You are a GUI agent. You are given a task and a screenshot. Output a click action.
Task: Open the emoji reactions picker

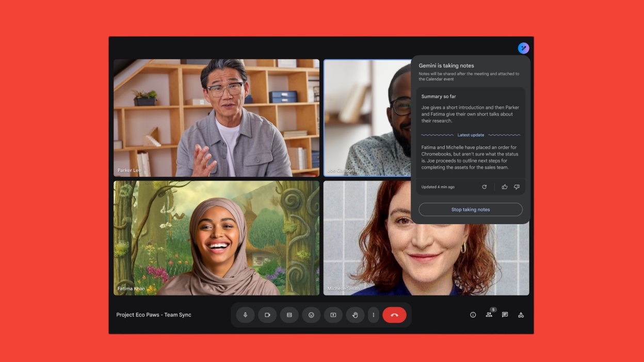coord(311,315)
